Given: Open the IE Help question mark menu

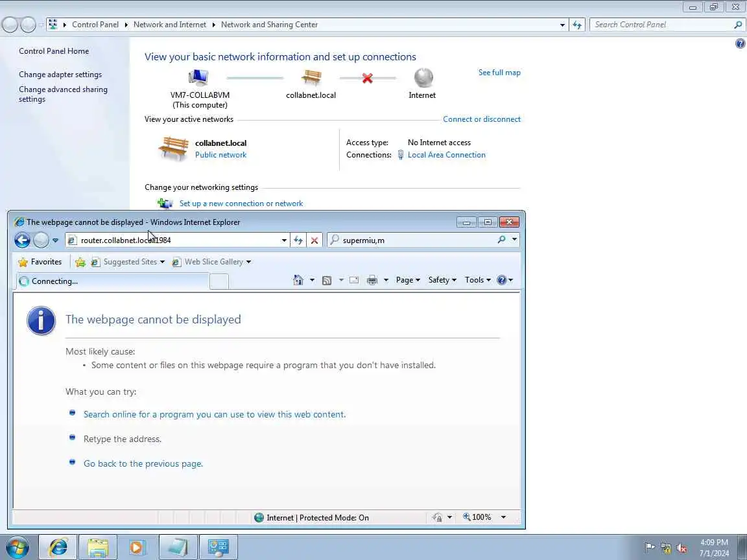Looking at the screenshot, I should [x=505, y=280].
